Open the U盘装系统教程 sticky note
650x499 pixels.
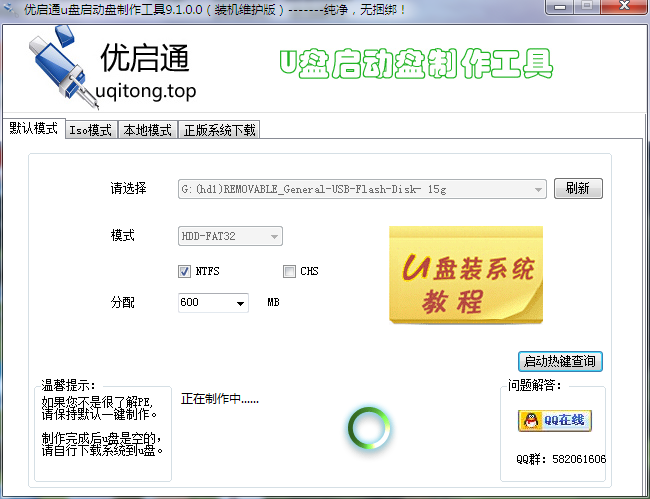click(x=465, y=273)
